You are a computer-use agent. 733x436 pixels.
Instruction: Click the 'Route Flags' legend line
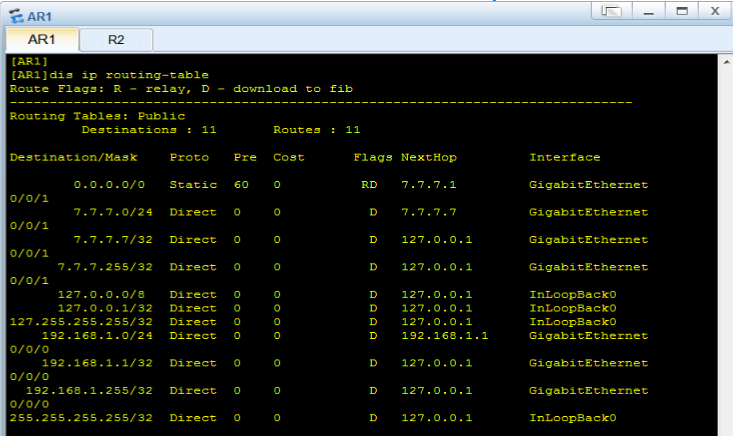coord(181,89)
